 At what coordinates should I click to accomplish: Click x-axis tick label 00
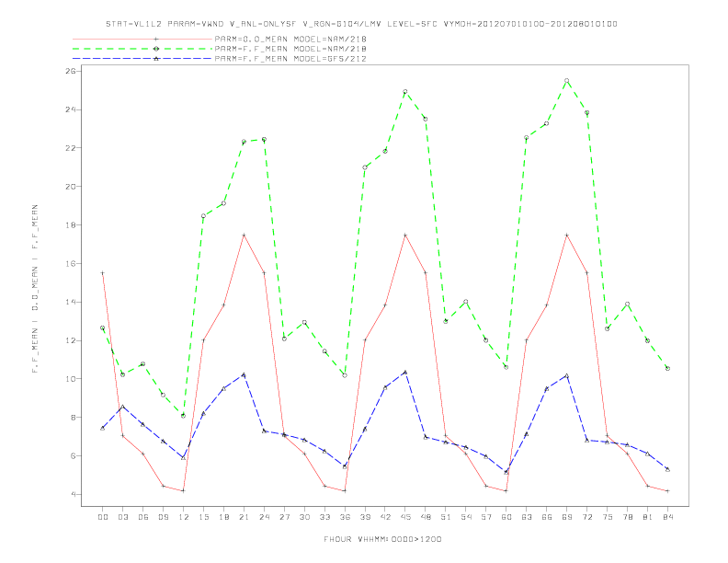103,517
